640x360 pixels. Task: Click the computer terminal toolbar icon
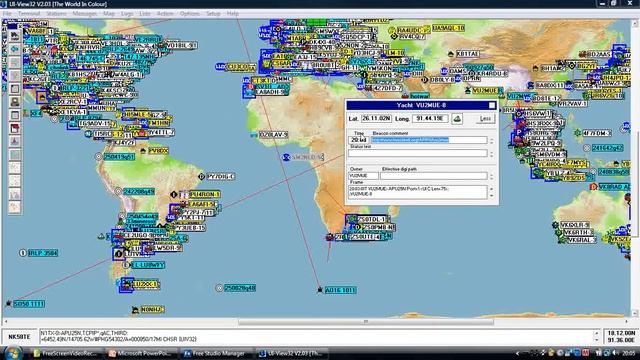[x=15, y=102]
